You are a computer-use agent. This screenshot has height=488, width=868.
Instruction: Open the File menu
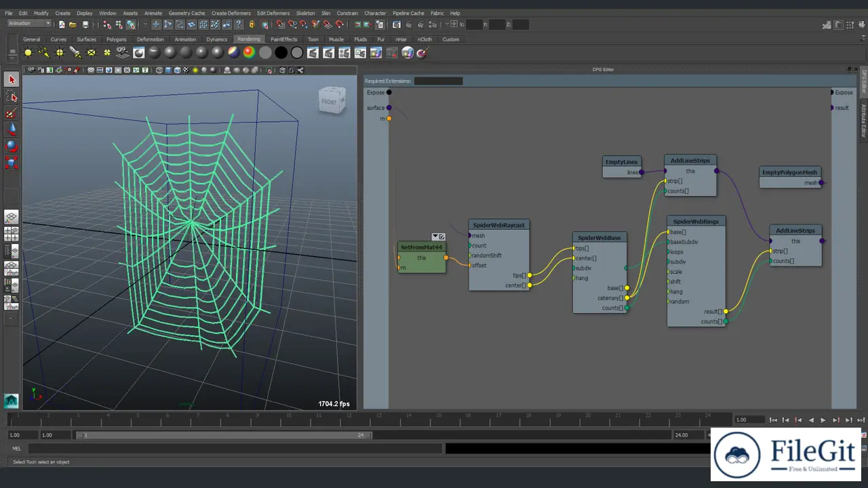click(9, 13)
